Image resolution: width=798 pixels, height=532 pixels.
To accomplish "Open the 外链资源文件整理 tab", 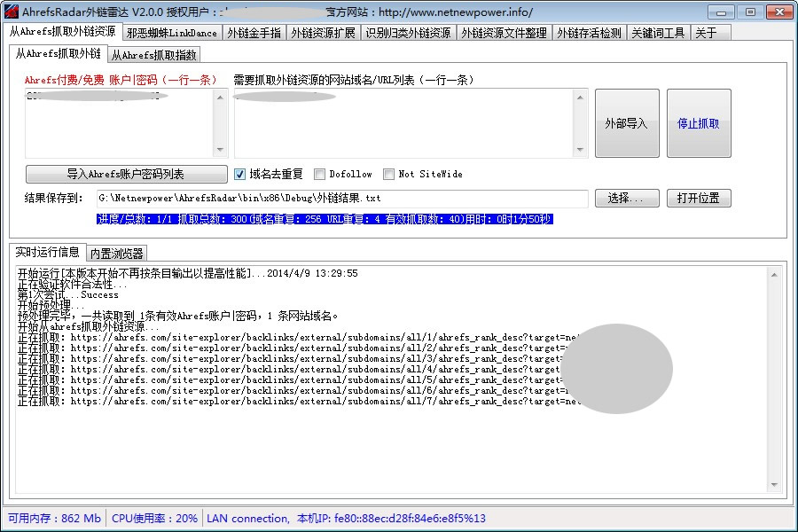I will pos(504,33).
